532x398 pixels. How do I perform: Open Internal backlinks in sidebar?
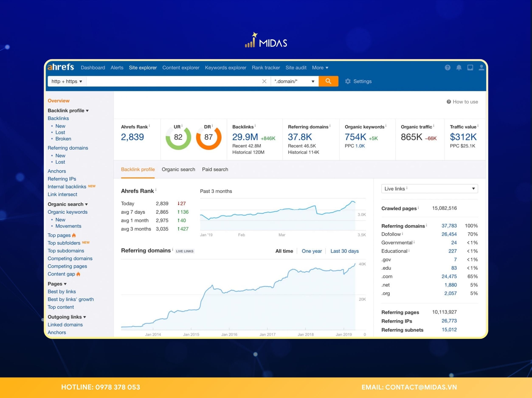[67, 187]
